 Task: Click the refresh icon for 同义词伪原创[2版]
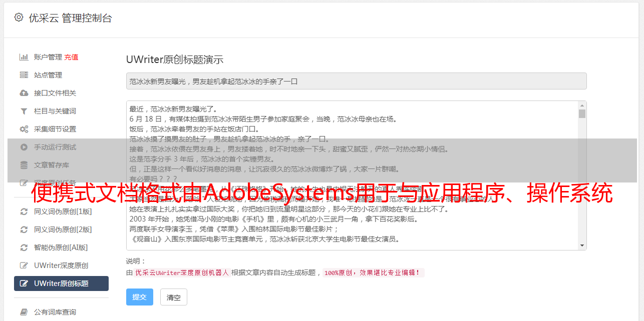point(24,229)
